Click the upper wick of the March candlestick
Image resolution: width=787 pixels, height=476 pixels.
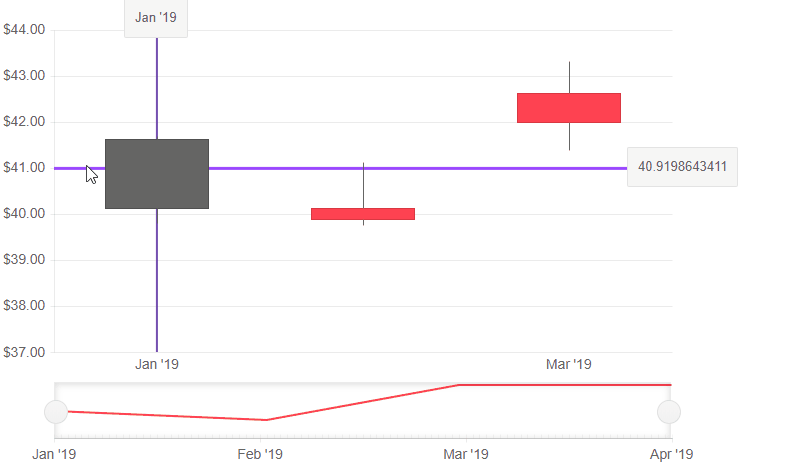click(x=569, y=77)
